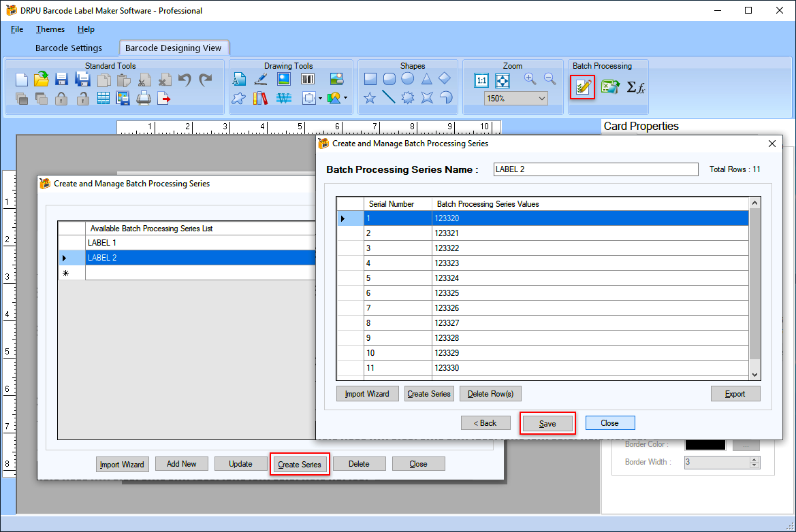Image resolution: width=796 pixels, height=532 pixels.
Task: Click Update in the back dialog
Action: (x=240, y=463)
